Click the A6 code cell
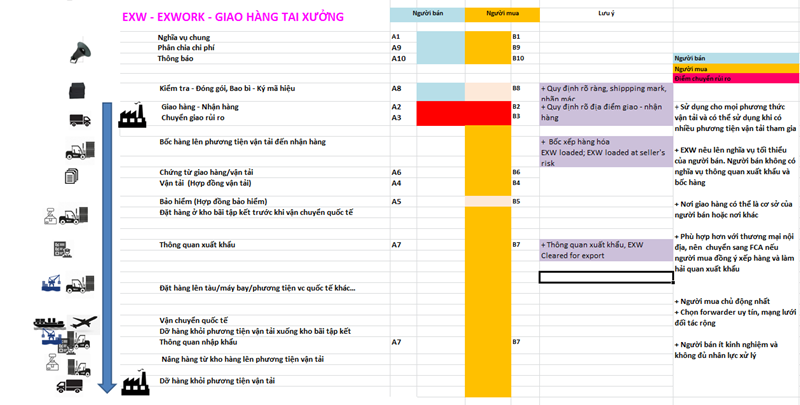800x405 pixels. (x=396, y=172)
